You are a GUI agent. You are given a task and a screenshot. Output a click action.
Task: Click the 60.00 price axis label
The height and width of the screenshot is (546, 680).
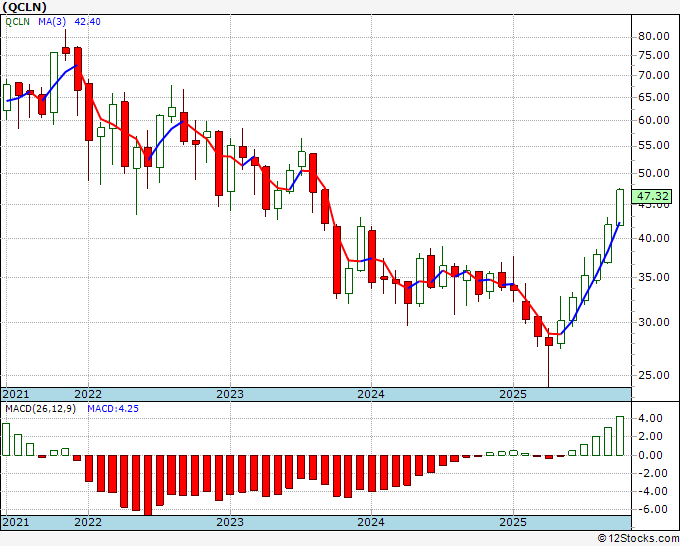tap(654, 120)
